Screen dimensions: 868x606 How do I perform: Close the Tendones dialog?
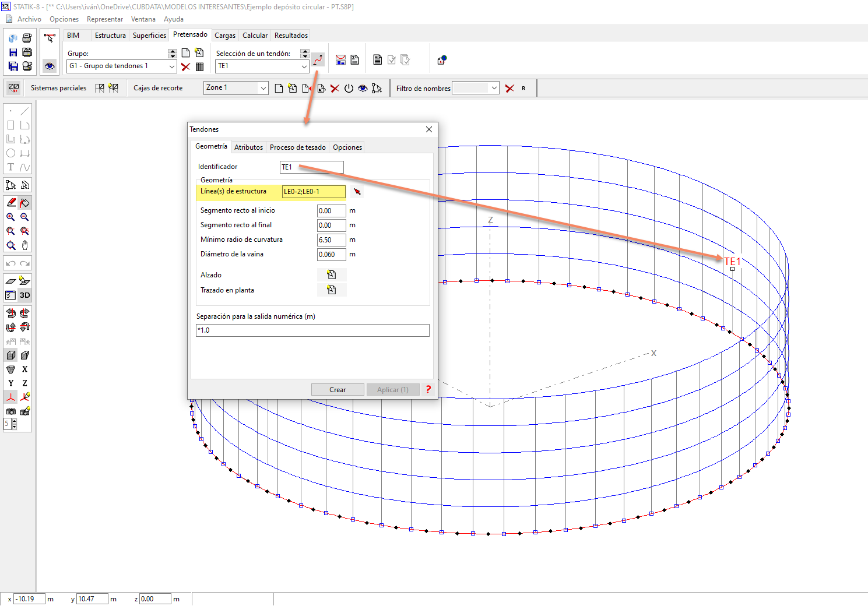[x=429, y=129]
